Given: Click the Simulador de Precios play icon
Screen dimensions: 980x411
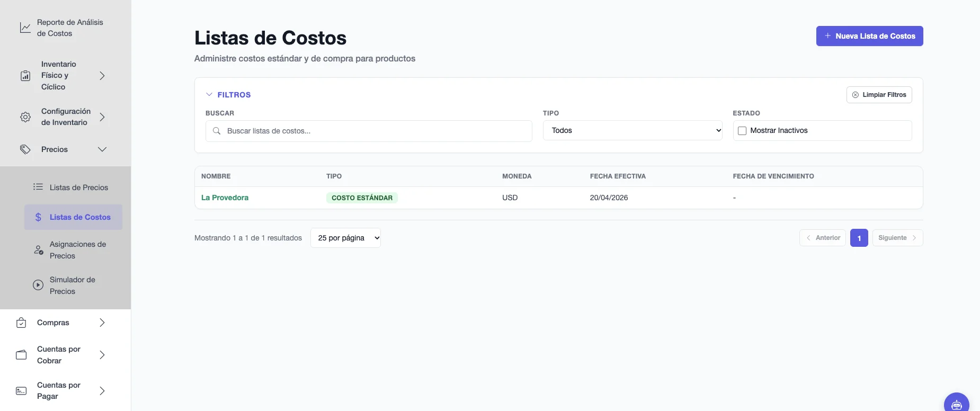Looking at the screenshot, I should (x=38, y=285).
